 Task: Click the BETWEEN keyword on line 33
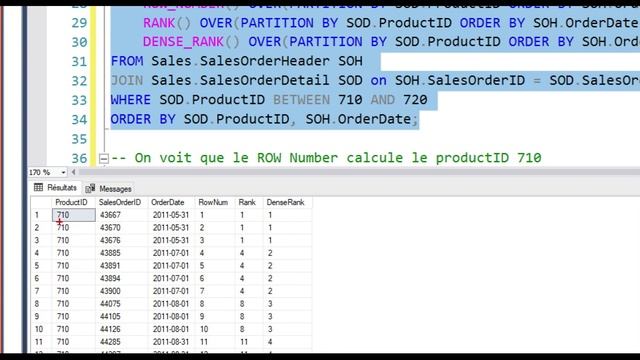[301, 100]
